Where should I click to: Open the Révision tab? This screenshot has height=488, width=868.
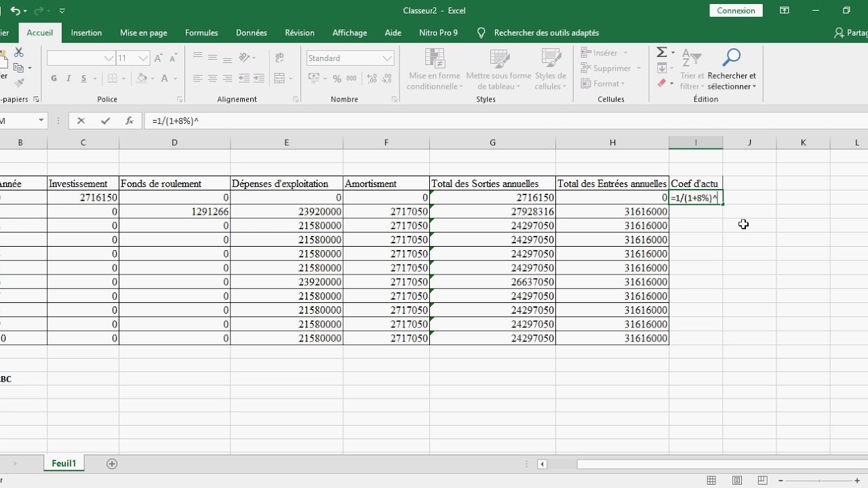(x=300, y=33)
